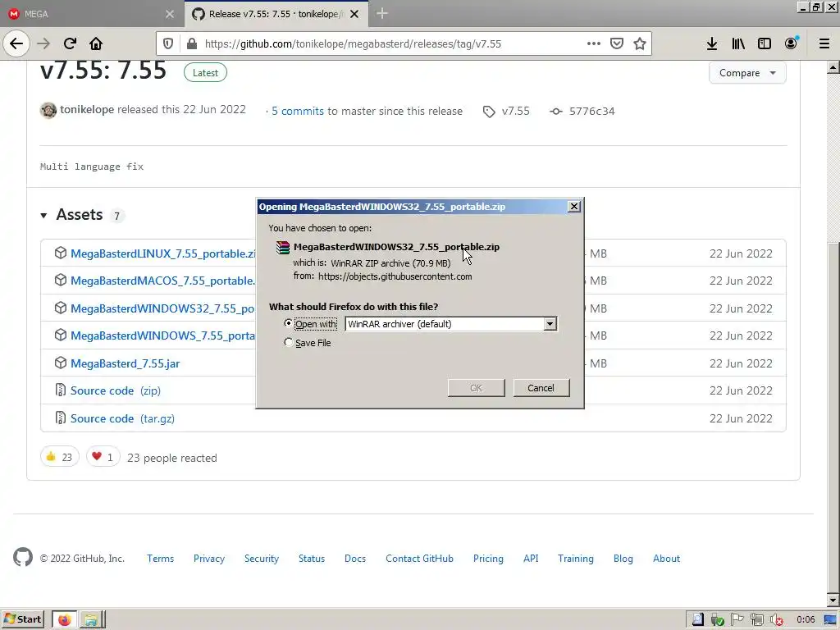The width and height of the screenshot is (840, 630).
Task: Download Source code (tar.gz)
Action: tap(122, 418)
